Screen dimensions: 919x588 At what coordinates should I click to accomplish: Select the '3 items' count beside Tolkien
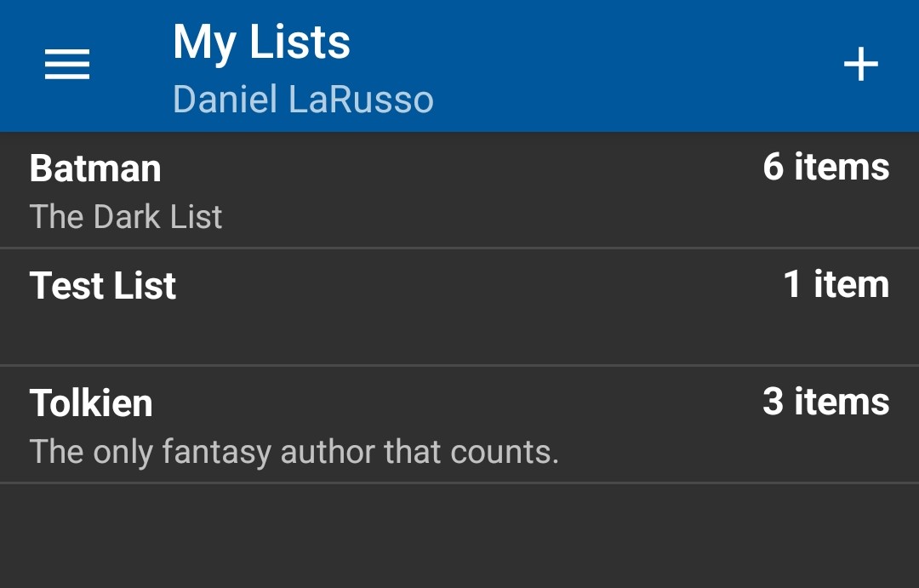827,400
